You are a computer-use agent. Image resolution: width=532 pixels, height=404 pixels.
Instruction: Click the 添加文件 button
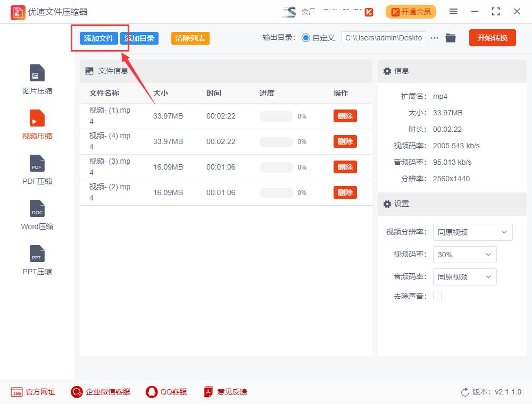[99, 38]
